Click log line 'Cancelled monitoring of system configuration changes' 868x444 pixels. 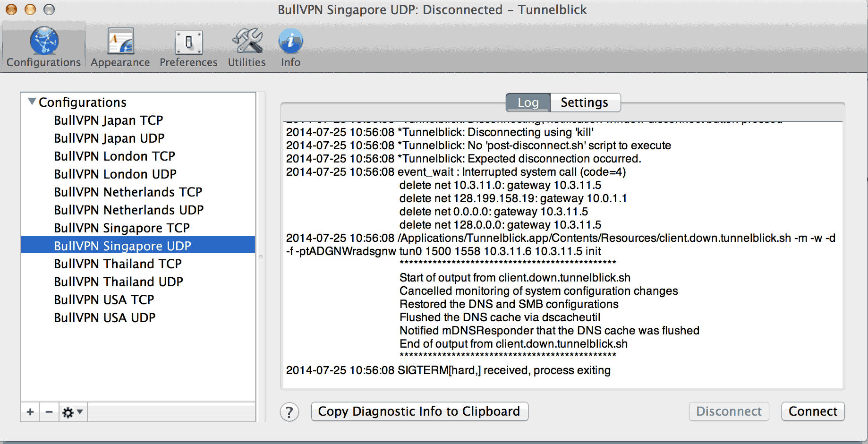click(x=539, y=291)
